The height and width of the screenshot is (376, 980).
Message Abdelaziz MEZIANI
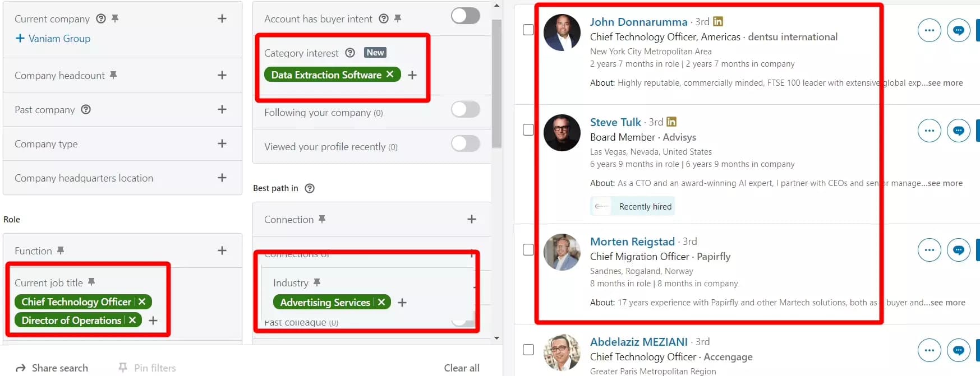[959, 350]
